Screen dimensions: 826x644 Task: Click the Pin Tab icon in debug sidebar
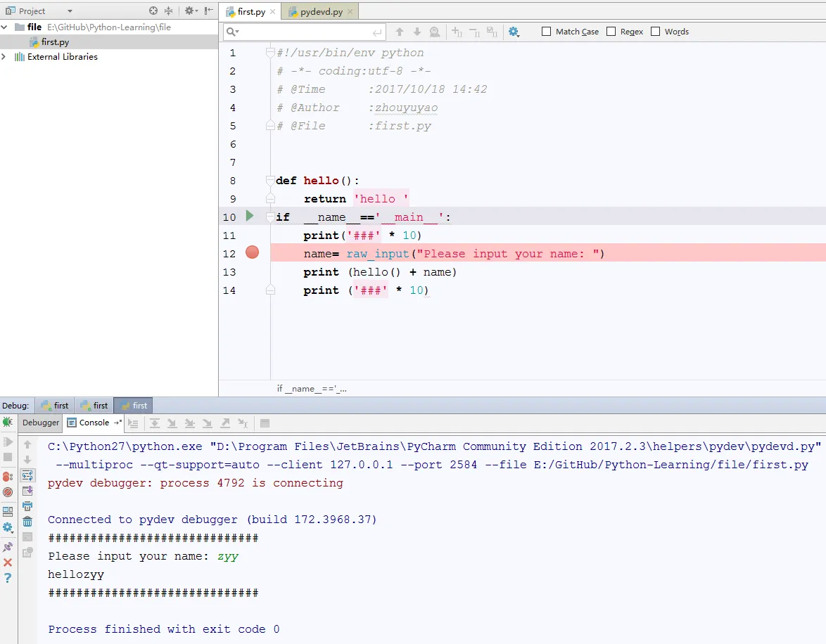click(8, 546)
